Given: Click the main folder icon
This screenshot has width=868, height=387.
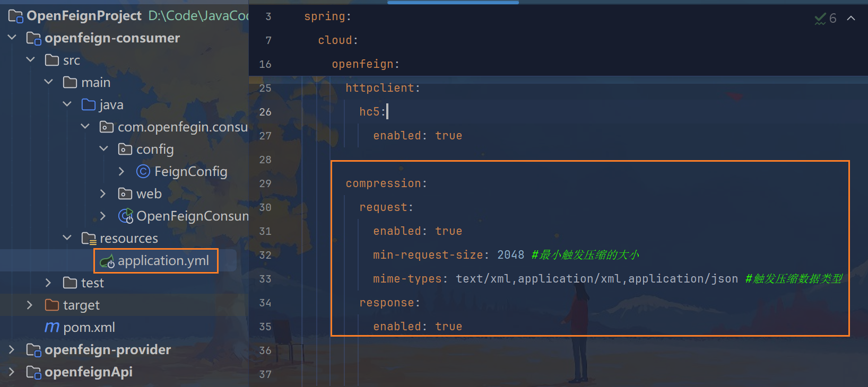Looking at the screenshot, I should click(70, 82).
